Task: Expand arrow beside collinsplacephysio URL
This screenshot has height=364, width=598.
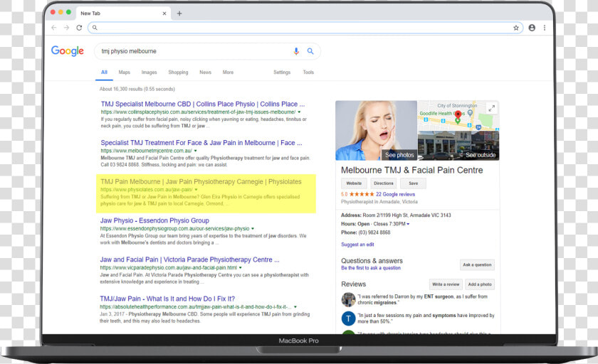Action: click(299, 112)
